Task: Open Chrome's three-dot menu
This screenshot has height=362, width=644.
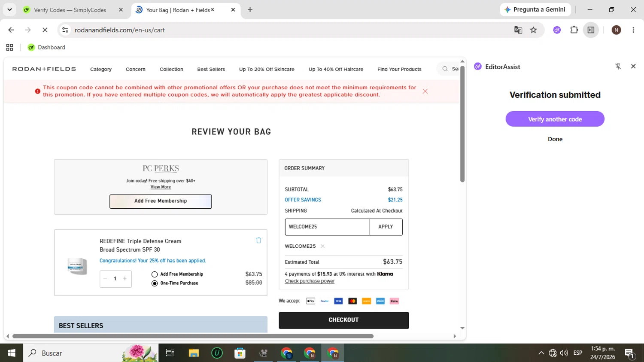Action: click(633, 30)
